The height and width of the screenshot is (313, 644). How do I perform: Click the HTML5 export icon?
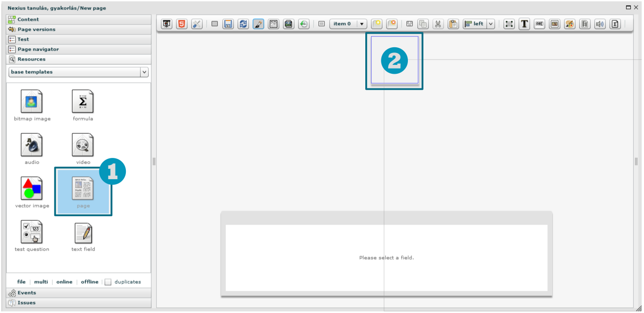182,24
